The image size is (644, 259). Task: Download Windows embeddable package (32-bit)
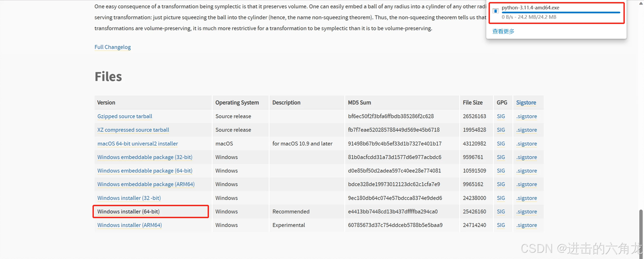coord(145,157)
